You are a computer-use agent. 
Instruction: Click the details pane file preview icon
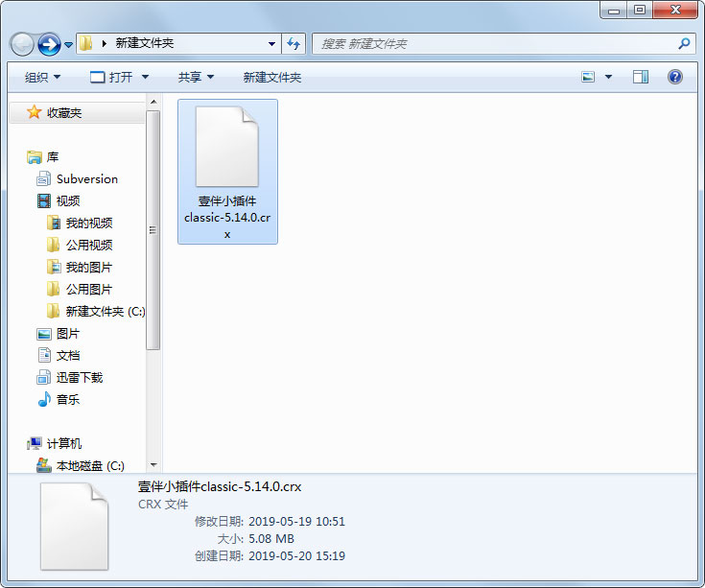coord(74,527)
